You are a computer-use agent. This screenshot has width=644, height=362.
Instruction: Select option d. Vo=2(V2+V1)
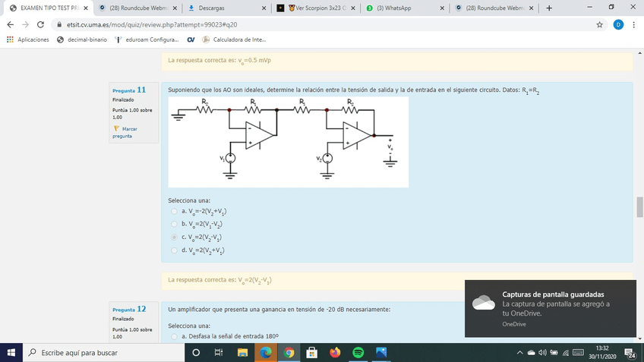[174, 250]
